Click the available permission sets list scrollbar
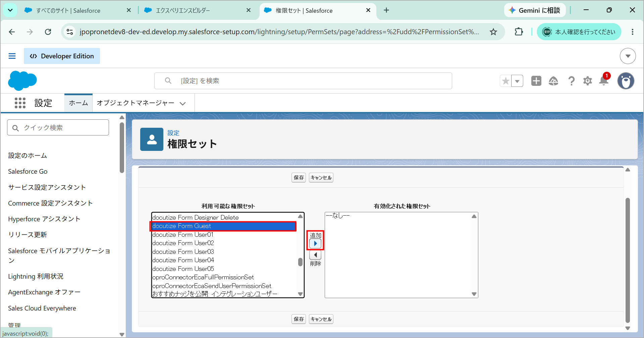This screenshot has width=644, height=338. tap(300, 256)
